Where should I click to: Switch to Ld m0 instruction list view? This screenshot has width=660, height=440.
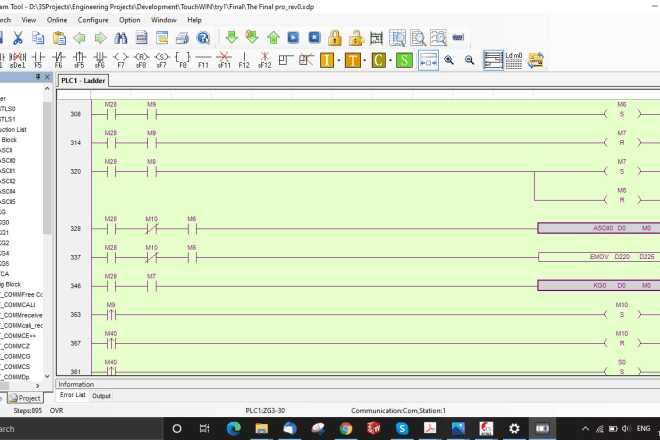(514, 60)
